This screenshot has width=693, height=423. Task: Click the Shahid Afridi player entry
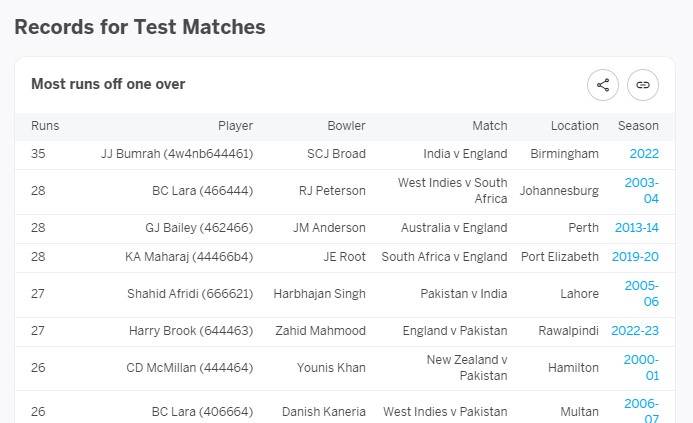(x=190, y=293)
